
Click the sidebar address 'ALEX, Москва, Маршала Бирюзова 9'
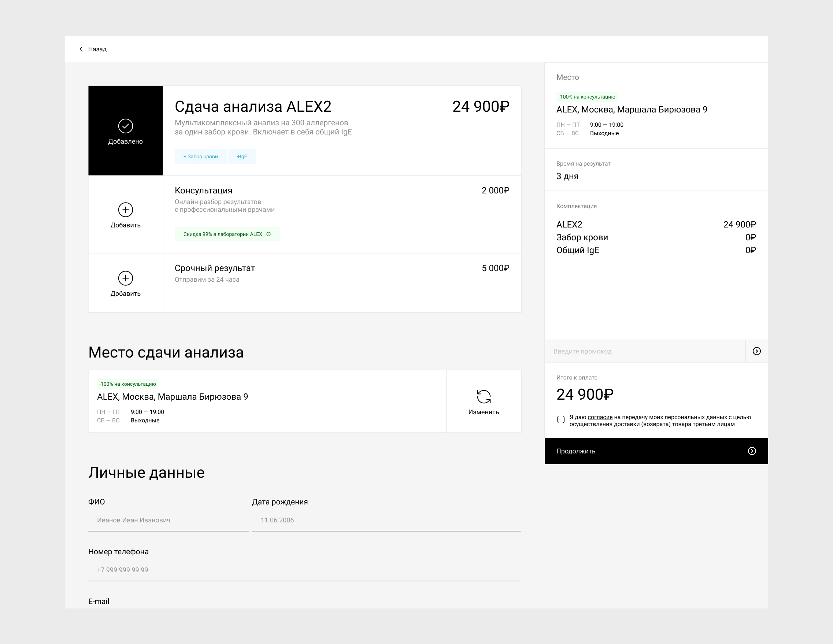[632, 110]
